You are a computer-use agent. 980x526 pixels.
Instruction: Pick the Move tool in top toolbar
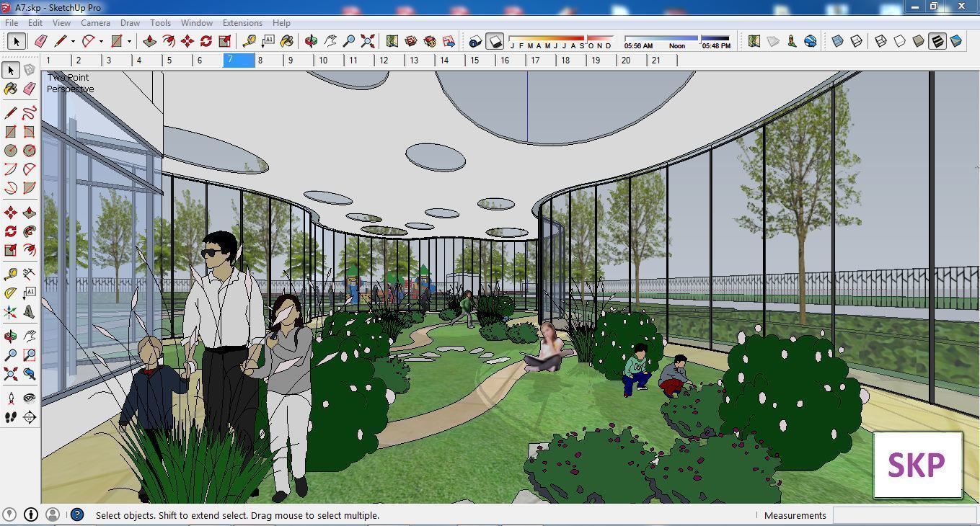pyautogui.click(x=187, y=41)
